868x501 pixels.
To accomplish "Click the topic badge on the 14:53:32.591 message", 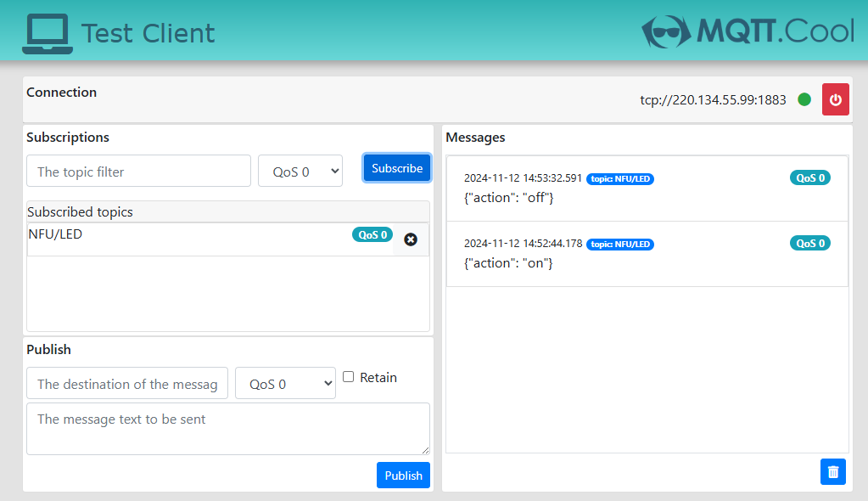I will point(620,179).
